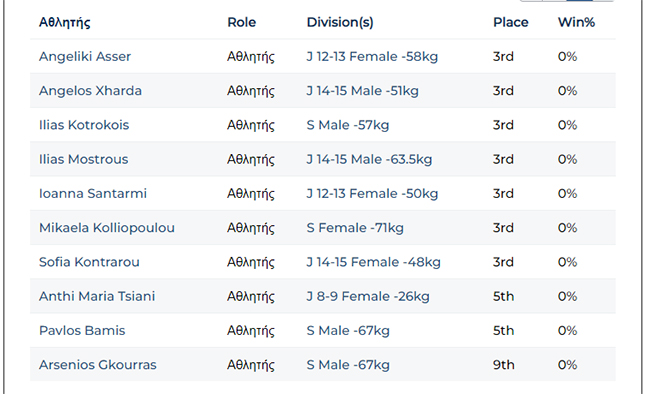Image resolution: width=650 pixels, height=394 pixels.
Task: Open Ioanna Santarmi profile link
Action: tap(93, 194)
